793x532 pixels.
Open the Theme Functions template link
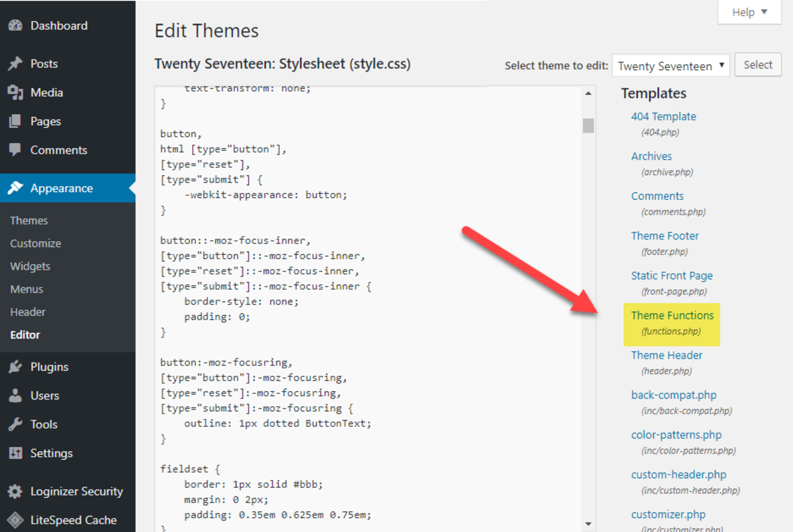click(672, 315)
